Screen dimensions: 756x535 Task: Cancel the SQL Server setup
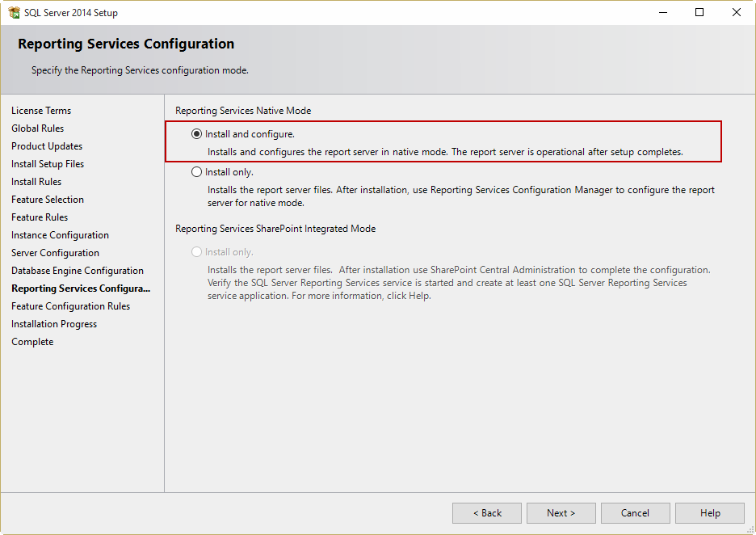(635, 513)
